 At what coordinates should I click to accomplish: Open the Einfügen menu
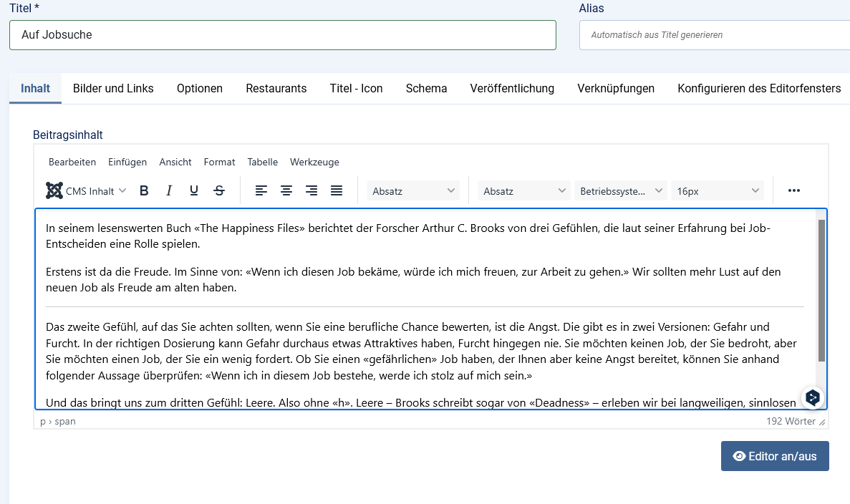coord(127,163)
